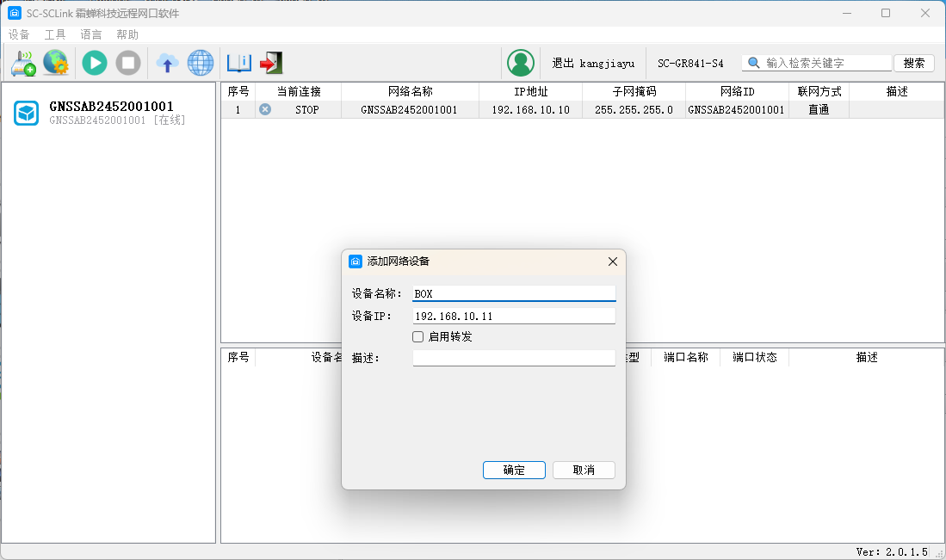This screenshot has height=560, width=946.
Task: Open the manual book icon
Action: click(238, 63)
